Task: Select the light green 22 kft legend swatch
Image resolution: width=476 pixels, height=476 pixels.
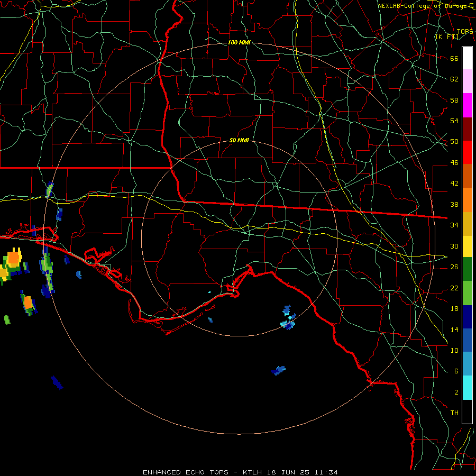Action: tap(467, 293)
